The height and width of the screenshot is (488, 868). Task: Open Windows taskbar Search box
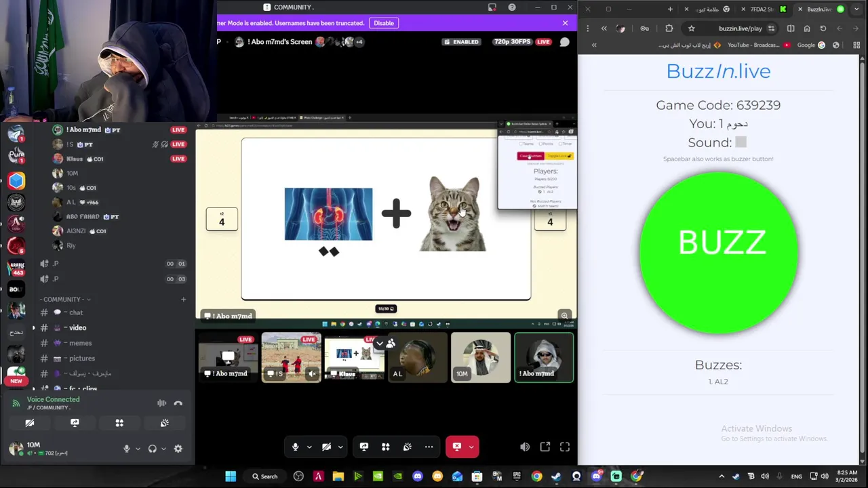click(264, 476)
